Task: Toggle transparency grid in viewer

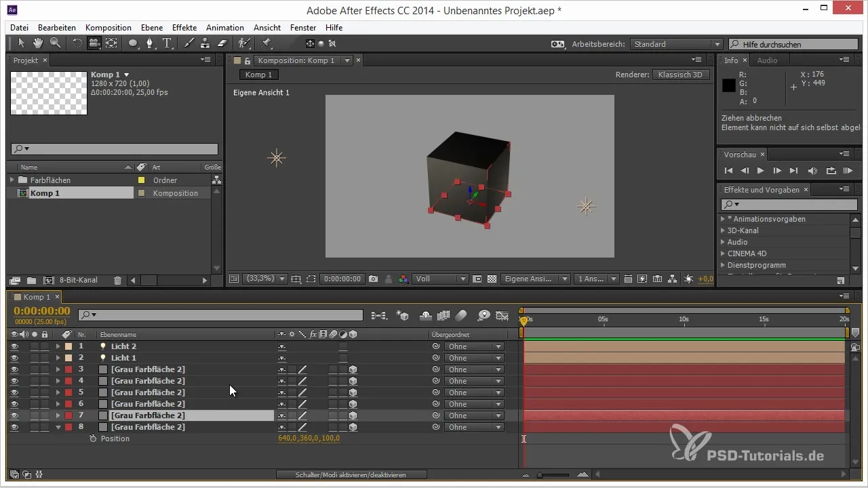Action: [492, 279]
